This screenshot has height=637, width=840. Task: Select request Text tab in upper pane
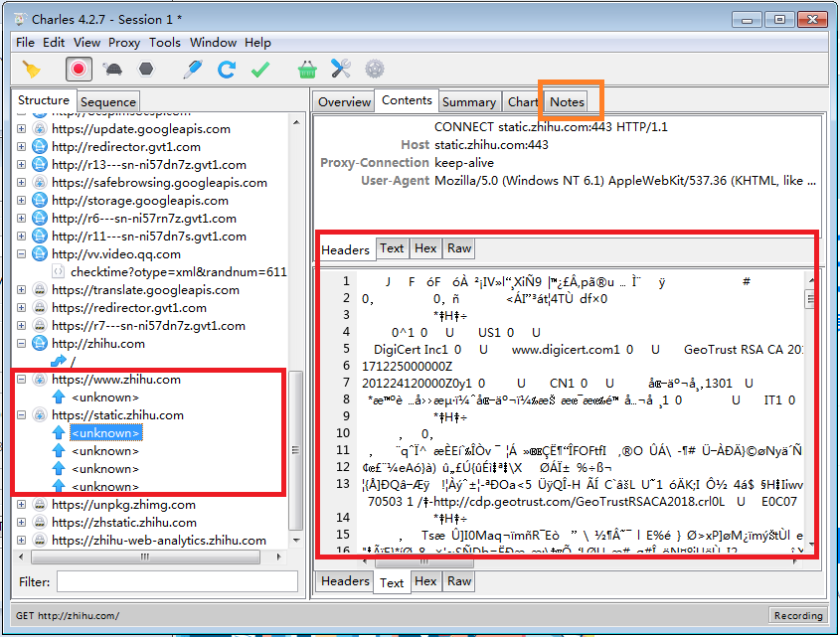pos(392,248)
